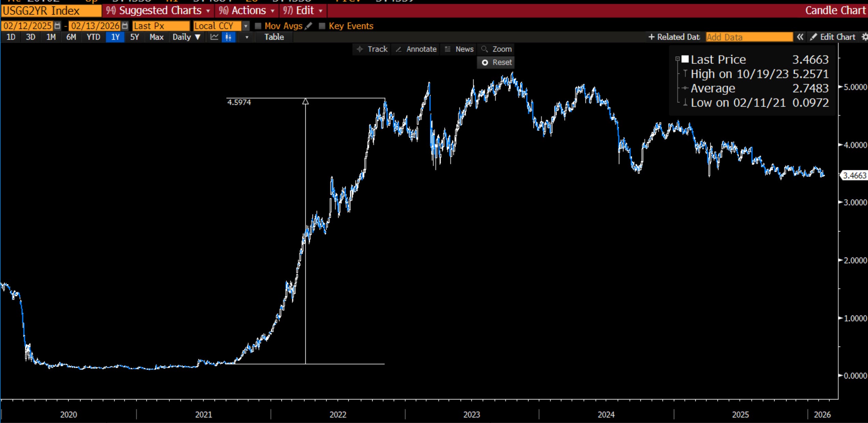Expand the Suggested Charts menu
The width and height of the screenshot is (868, 423).
[158, 11]
